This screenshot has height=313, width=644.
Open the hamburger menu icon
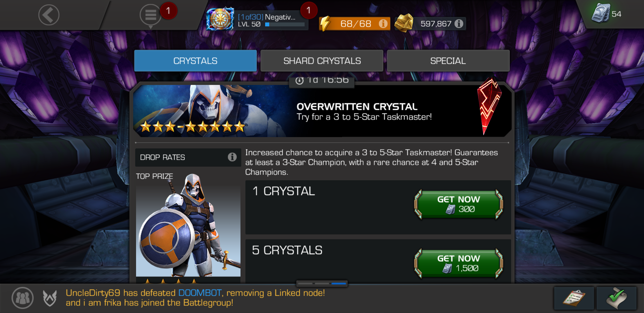[x=151, y=15]
